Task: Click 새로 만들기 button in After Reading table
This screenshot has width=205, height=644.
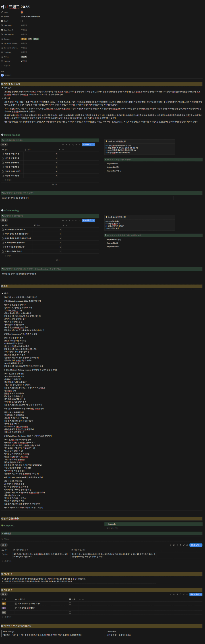Action: 87,220
